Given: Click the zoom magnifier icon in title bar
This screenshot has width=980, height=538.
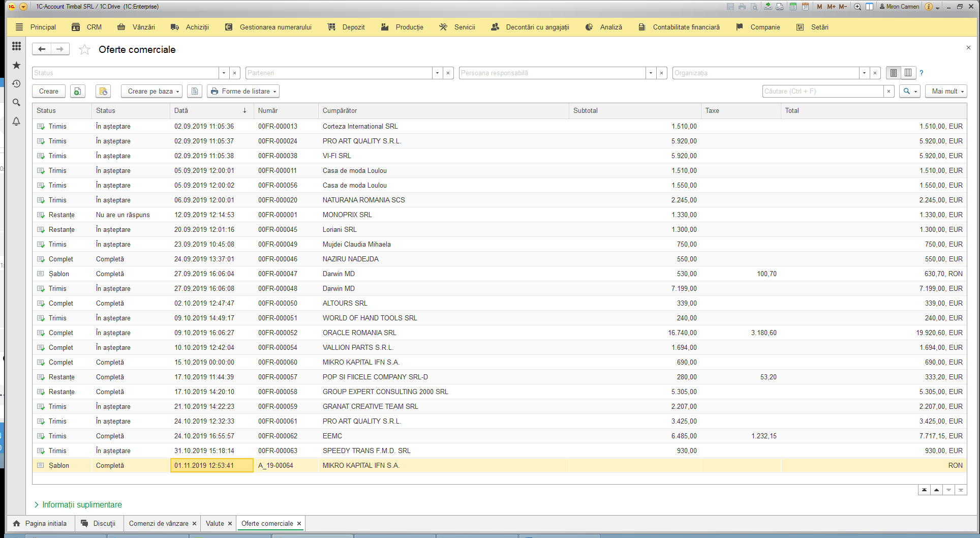Looking at the screenshot, I should pyautogui.click(x=857, y=7).
